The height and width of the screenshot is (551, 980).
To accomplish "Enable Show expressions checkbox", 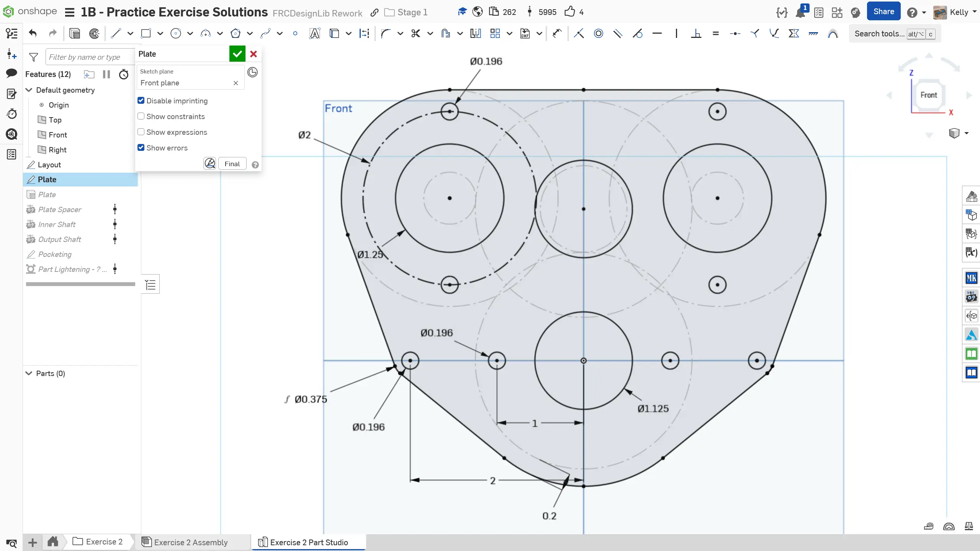I will coord(141,132).
